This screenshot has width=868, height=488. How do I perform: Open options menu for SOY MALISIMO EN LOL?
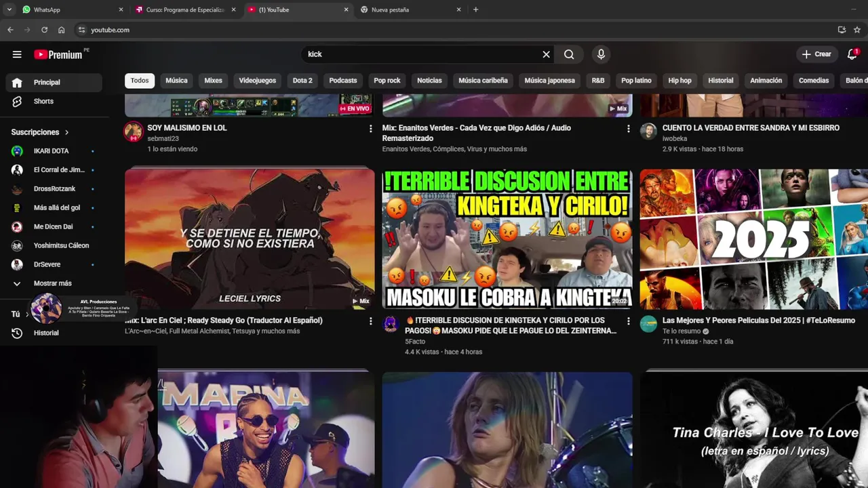[x=370, y=128]
